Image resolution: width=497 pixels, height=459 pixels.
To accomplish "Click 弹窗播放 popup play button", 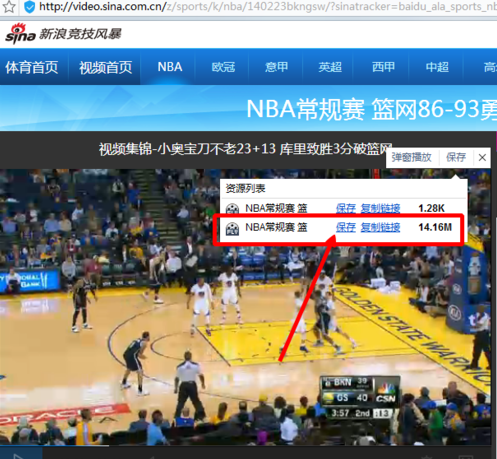I will (412, 157).
